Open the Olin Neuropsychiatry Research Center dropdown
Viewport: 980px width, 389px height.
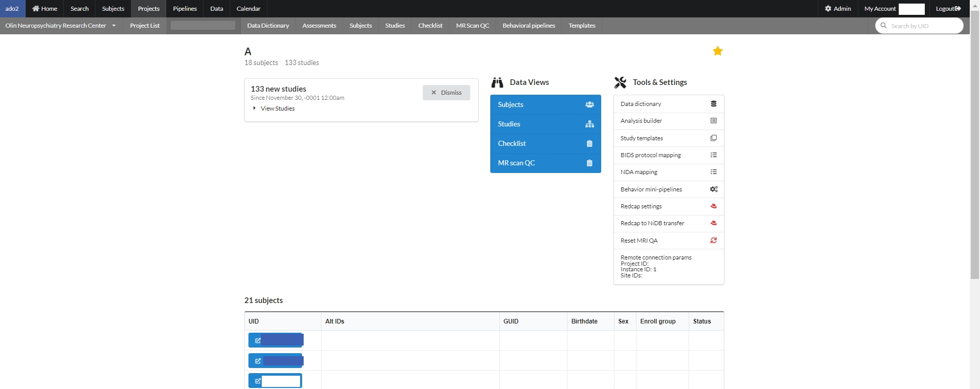[113, 26]
